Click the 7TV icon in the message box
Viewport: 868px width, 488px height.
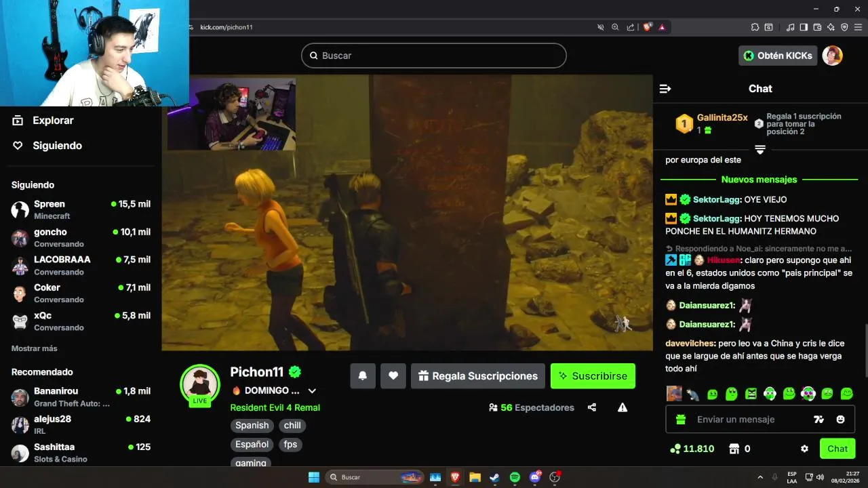818,420
